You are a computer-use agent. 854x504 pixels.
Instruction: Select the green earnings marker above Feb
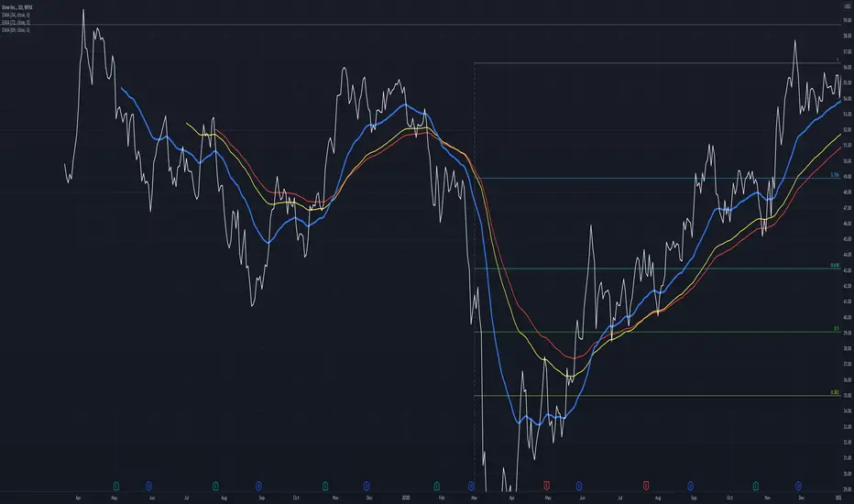436,486
